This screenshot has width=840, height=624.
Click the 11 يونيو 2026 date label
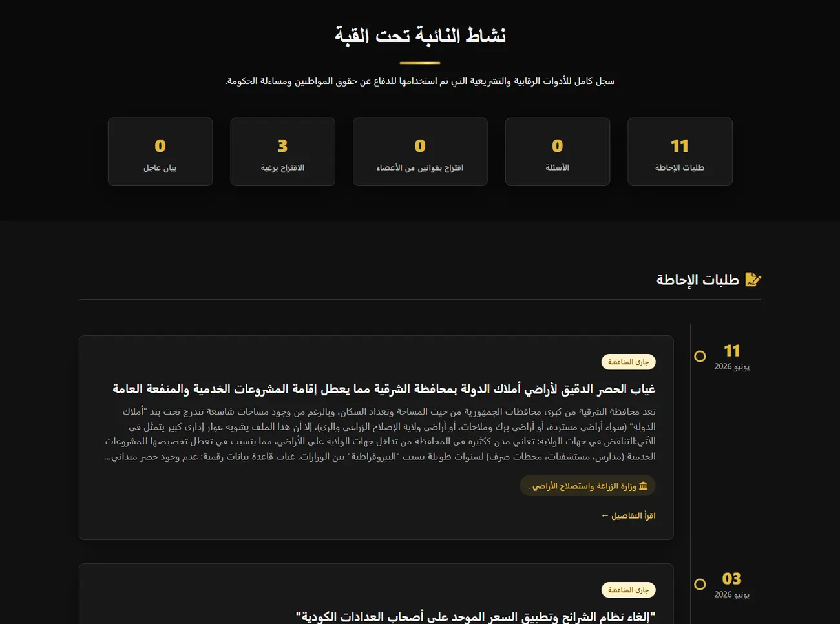point(732,357)
